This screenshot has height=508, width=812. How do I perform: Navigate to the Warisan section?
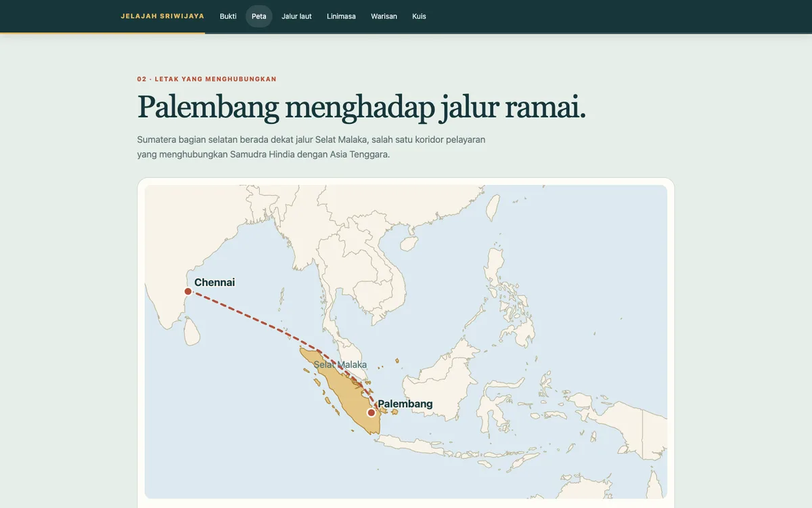[x=384, y=16]
